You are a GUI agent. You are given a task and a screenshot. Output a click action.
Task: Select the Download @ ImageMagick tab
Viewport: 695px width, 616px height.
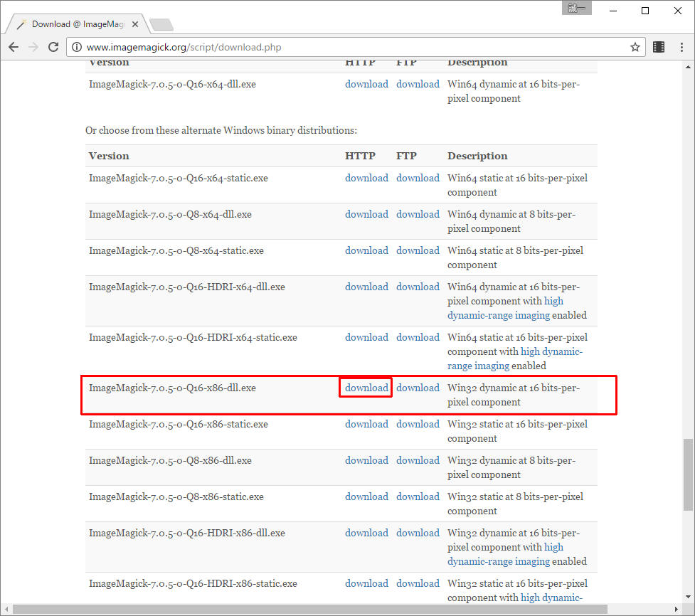(x=78, y=24)
